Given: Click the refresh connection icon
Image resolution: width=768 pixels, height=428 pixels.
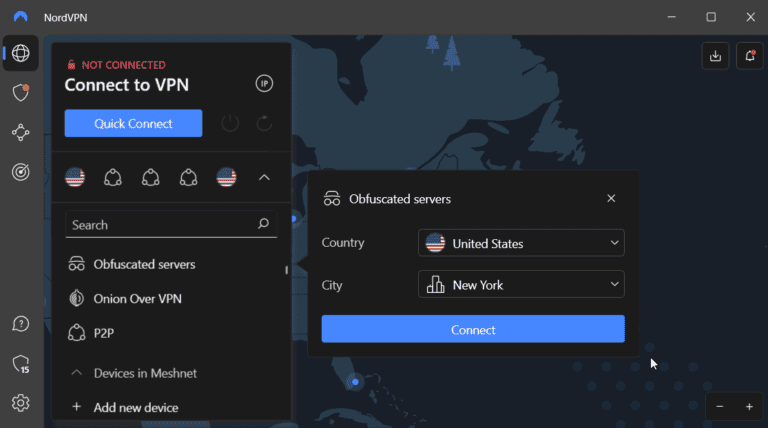Looking at the screenshot, I should click(264, 123).
